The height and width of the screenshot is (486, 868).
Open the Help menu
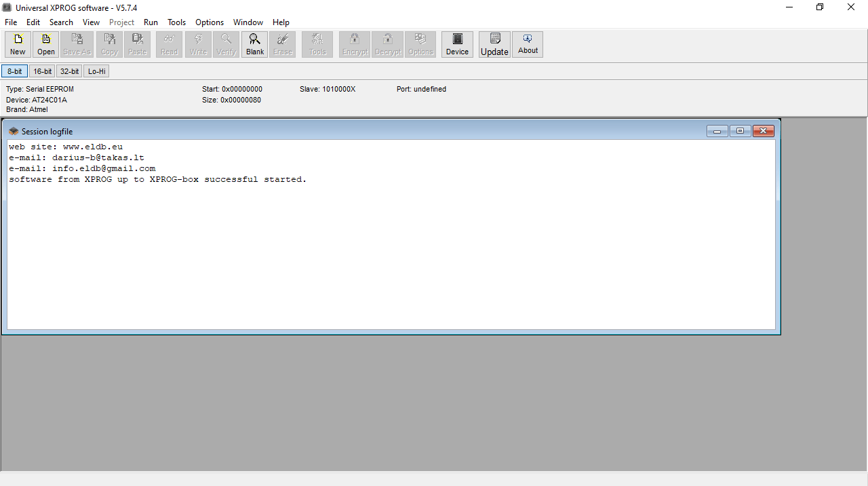pyautogui.click(x=281, y=22)
